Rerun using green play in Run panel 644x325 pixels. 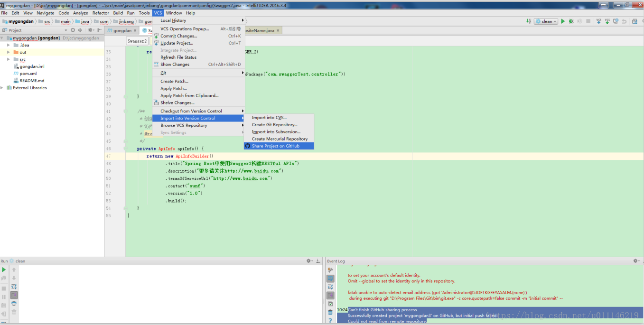[4, 269]
